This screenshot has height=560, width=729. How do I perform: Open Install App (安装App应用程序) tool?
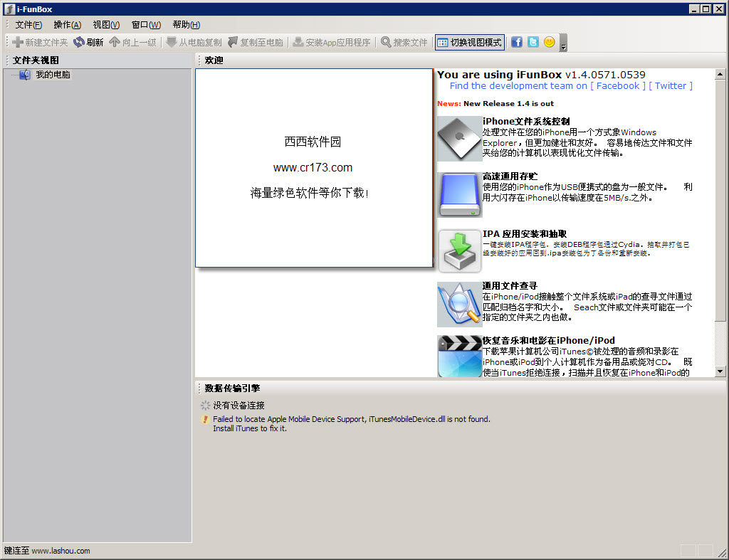tap(332, 42)
